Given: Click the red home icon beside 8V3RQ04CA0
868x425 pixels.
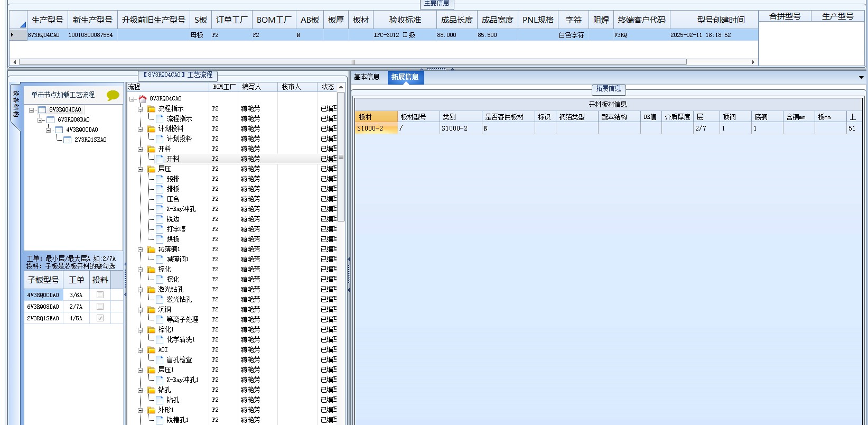Looking at the screenshot, I should tap(143, 99).
